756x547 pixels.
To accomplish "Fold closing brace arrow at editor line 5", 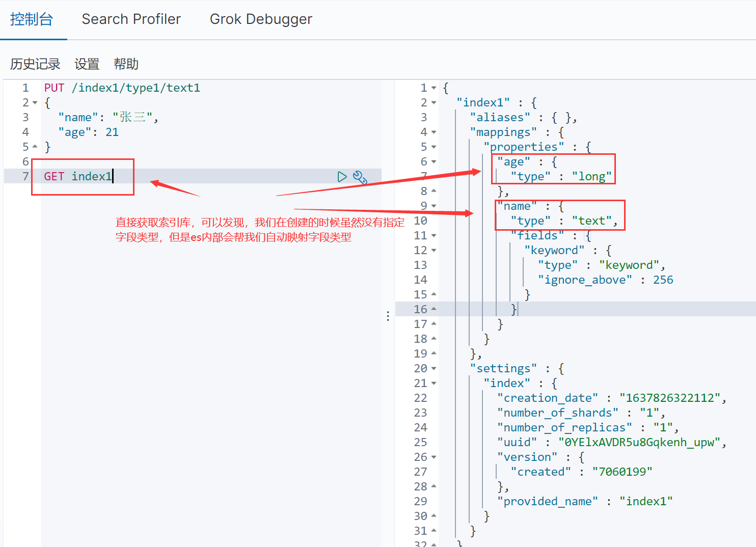I will (35, 147).
